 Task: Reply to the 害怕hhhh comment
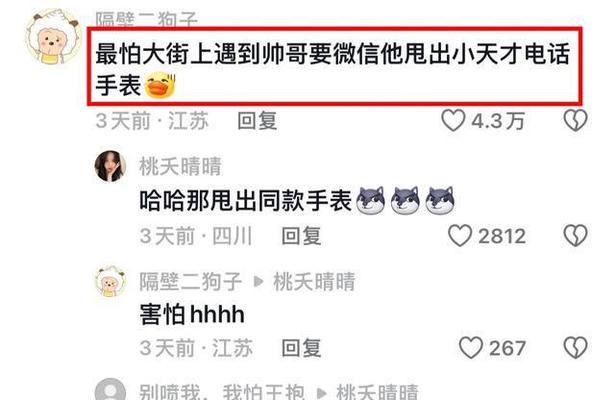click(x=301, y=348)
